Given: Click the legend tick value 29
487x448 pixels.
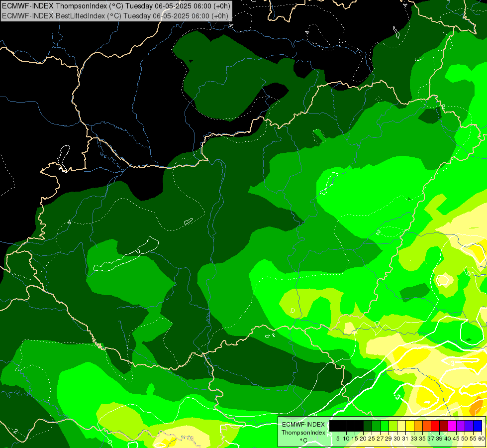Looking at the screenshot, I should click(x=389, y=439).
